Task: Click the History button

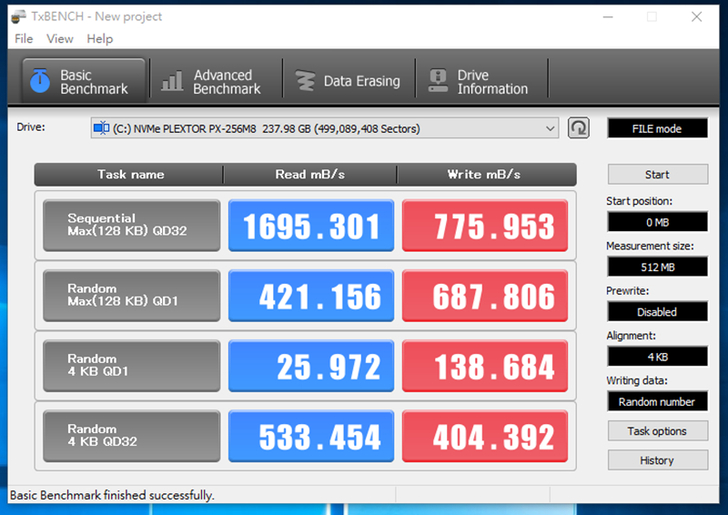Action: coord(657,461)
